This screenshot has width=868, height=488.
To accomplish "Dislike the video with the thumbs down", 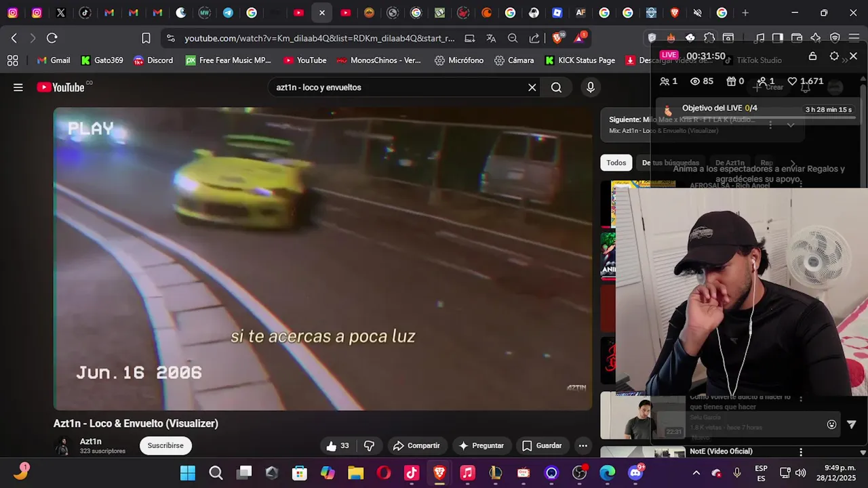I will point(369,446).
